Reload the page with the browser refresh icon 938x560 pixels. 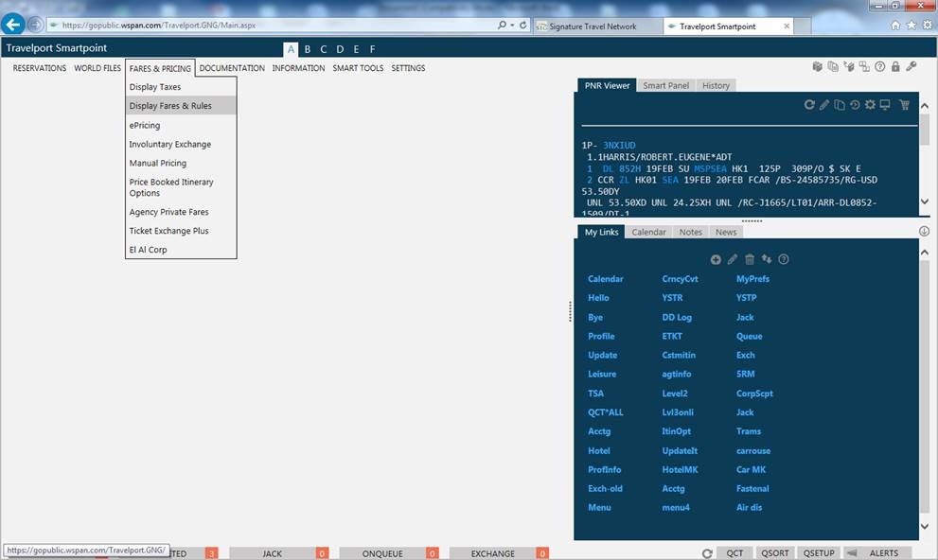tap(522, 26)
